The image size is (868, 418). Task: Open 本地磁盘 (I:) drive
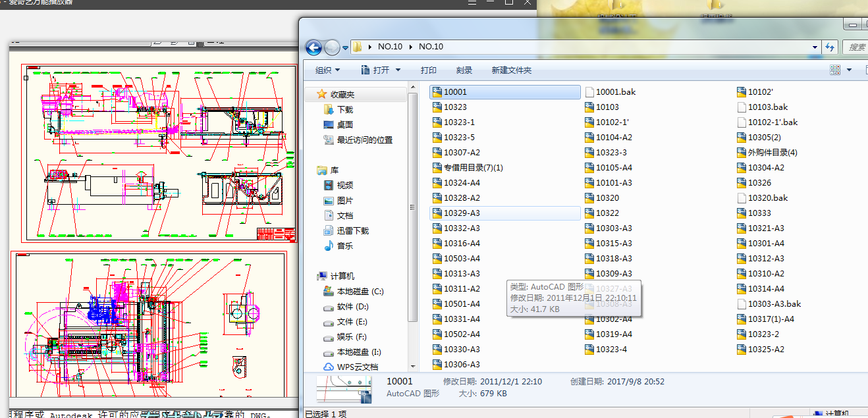pos(352,352)
